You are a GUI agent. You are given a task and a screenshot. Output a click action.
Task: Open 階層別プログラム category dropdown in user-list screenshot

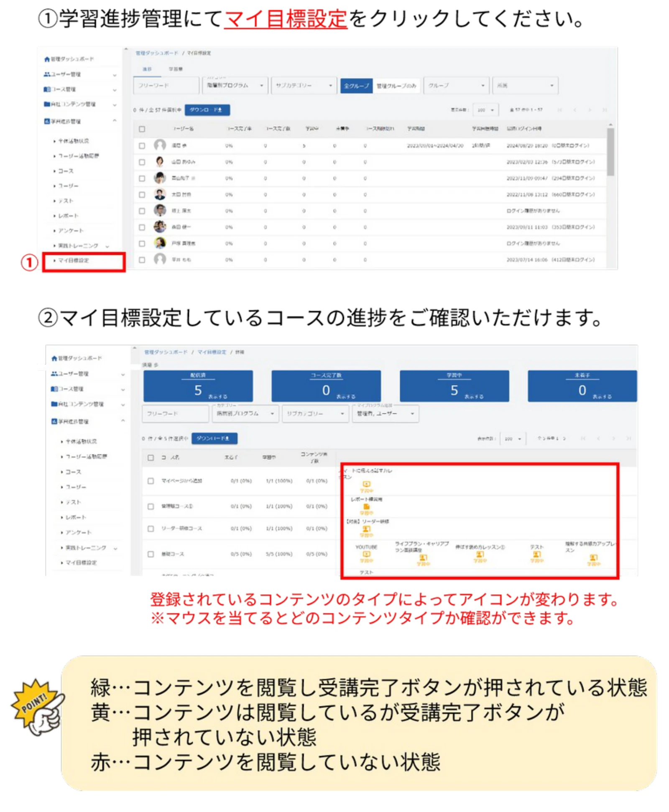coord(235,85)
